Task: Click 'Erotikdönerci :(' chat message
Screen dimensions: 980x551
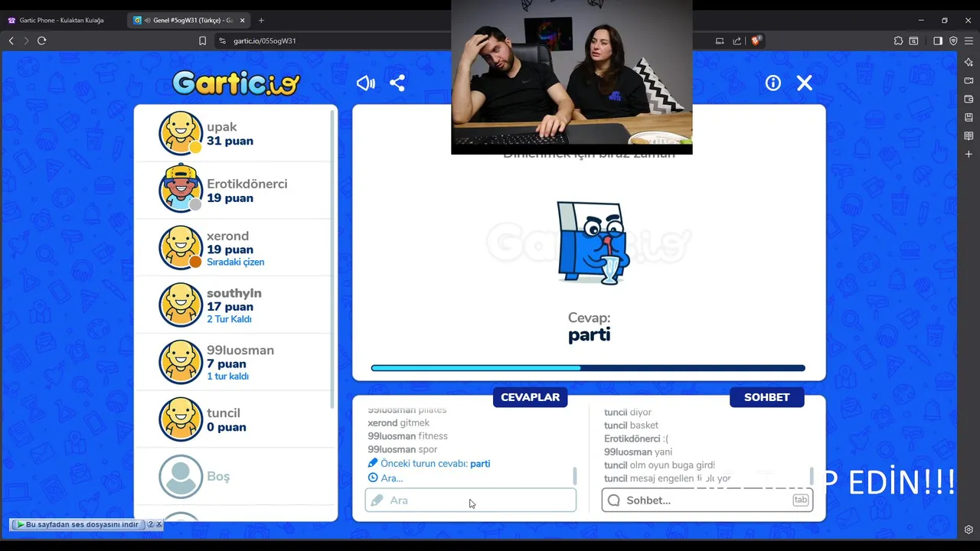Action: click(636, 439)
